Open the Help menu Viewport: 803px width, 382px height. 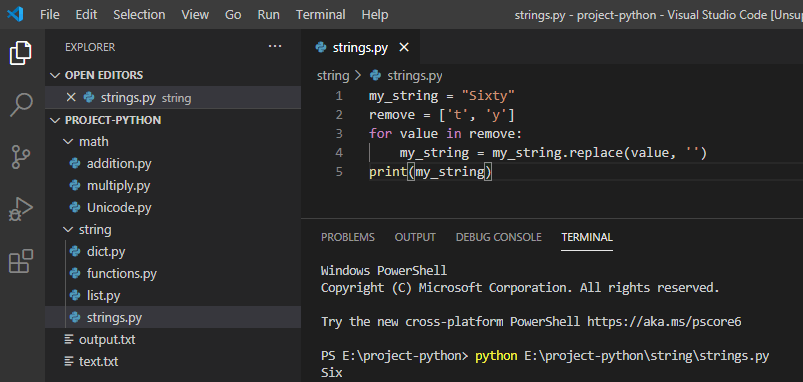click(375, 14)
